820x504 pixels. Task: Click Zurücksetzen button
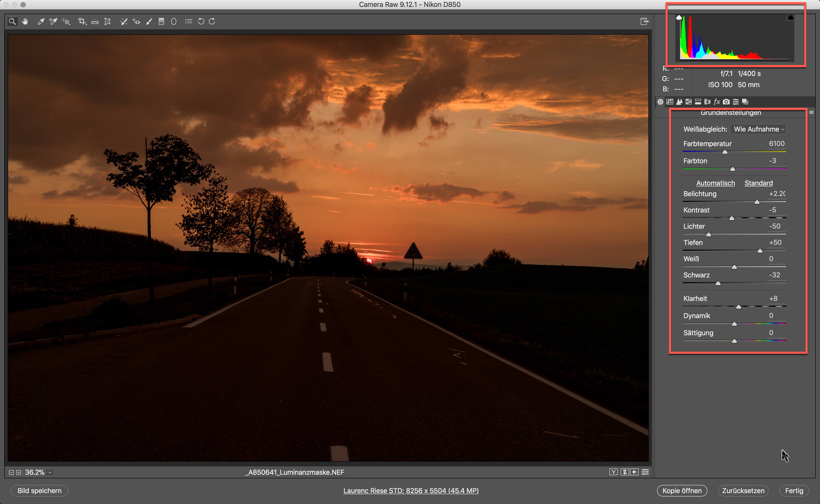tap(743, 491)
